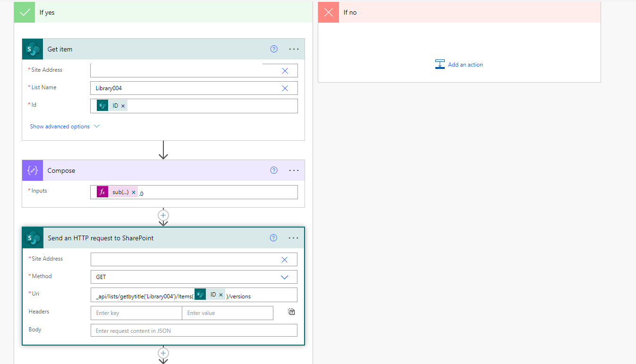Click the green checkmark on If yes branch
The image size is (636, 364).
[25, 12]
